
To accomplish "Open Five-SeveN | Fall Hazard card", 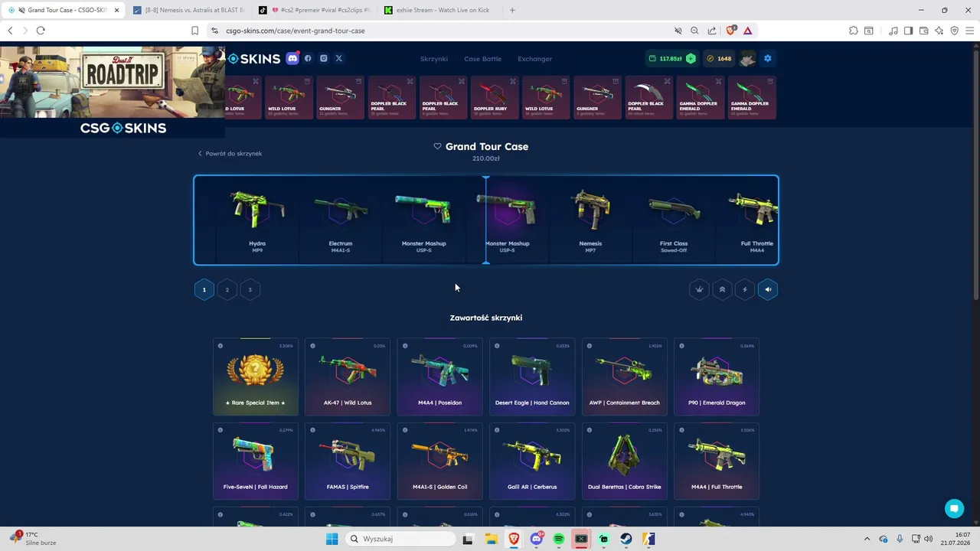I will click(256, 461).
